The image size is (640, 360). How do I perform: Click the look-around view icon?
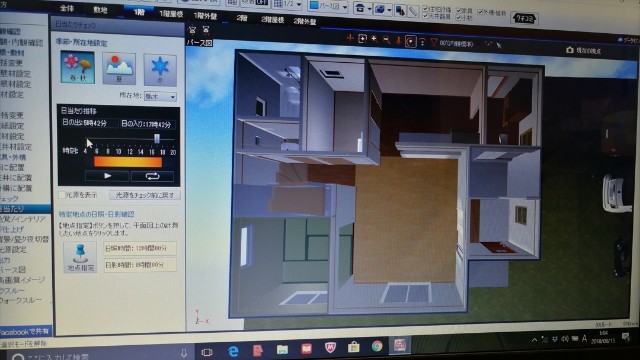coord(422,42)
